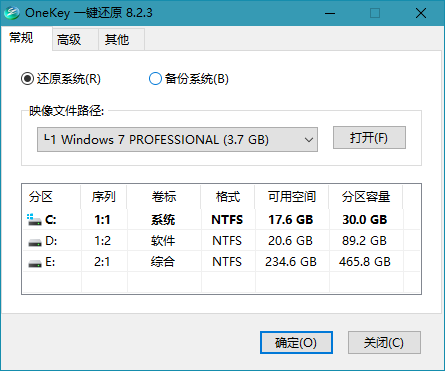Click free space value 17.6 GB
This screenshot has height=371, width=445.
pos(291,220)
